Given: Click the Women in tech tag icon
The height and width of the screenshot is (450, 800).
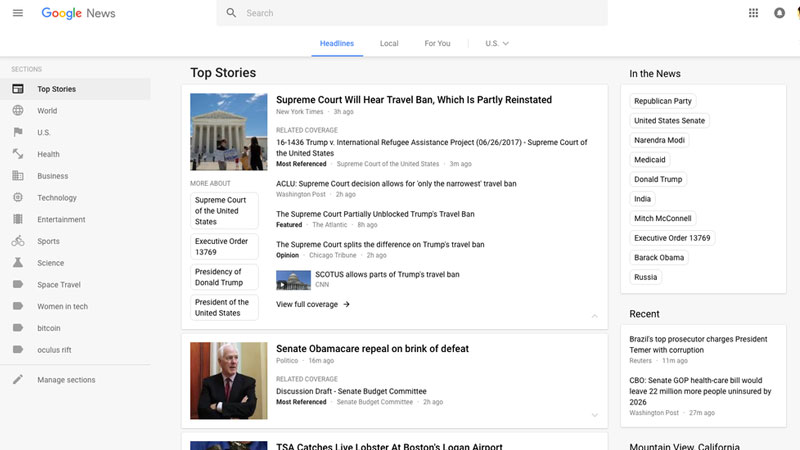Looking at the screenshot, I should (x=18, y=306).
